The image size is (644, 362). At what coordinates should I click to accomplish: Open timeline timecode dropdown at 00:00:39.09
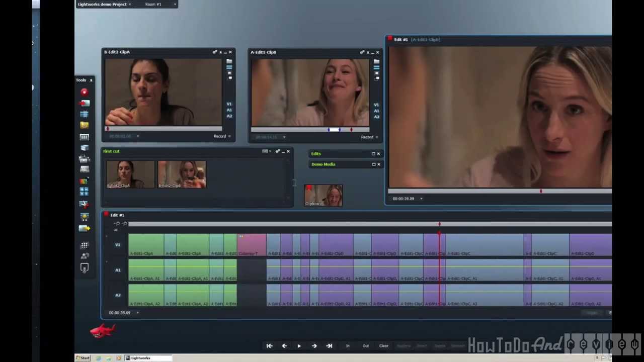[137, 313]
